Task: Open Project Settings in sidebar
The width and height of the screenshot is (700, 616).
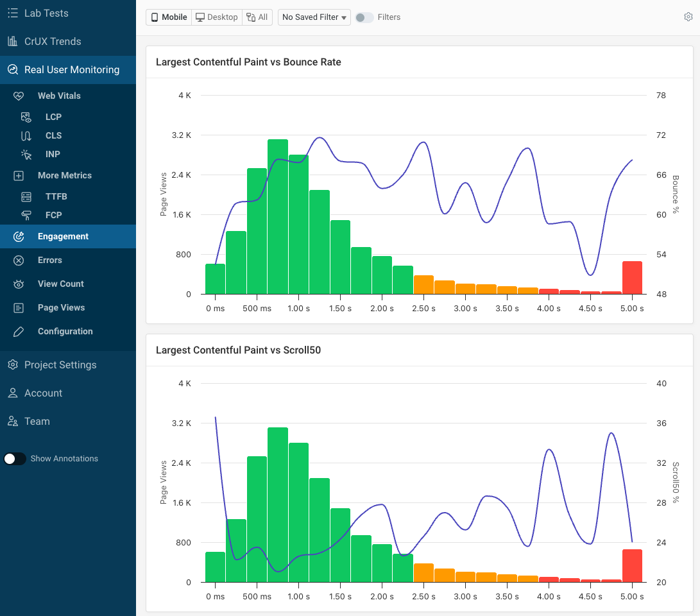Action: (x=60, y=364)
